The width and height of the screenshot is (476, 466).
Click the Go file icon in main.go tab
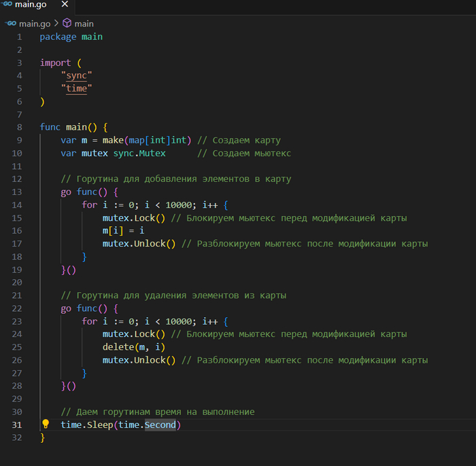7,5
